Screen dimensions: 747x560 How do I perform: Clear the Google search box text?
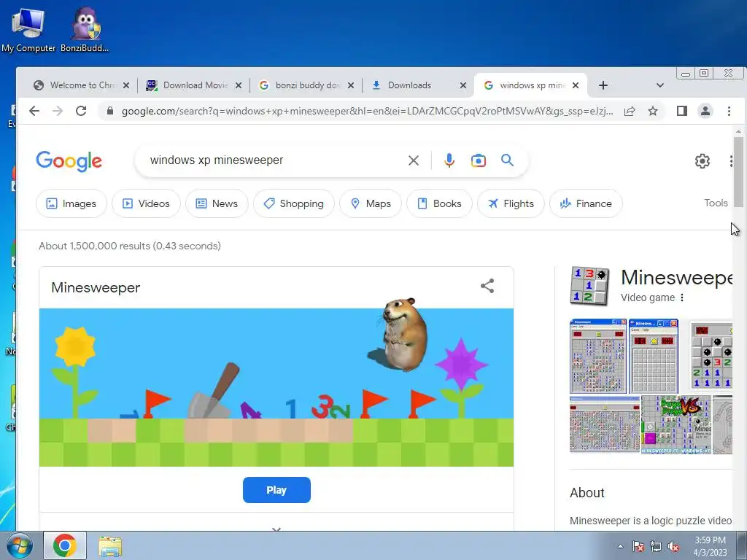414,160
